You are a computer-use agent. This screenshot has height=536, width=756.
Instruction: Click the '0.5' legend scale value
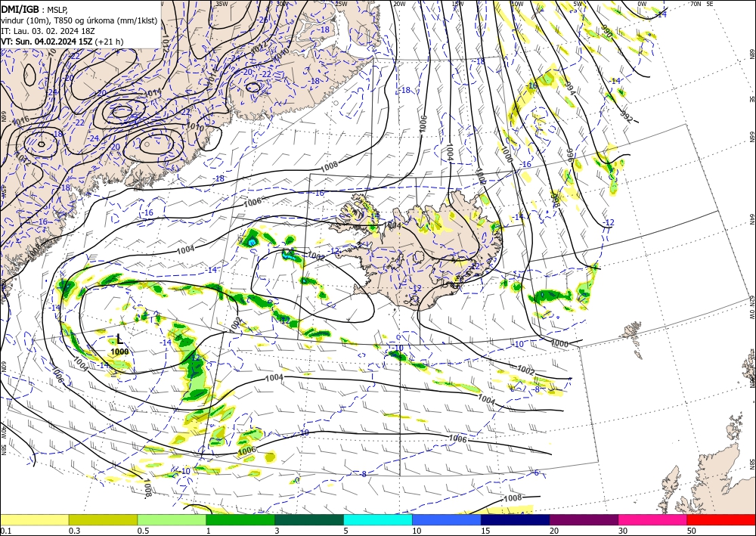(x=143, y=531)
